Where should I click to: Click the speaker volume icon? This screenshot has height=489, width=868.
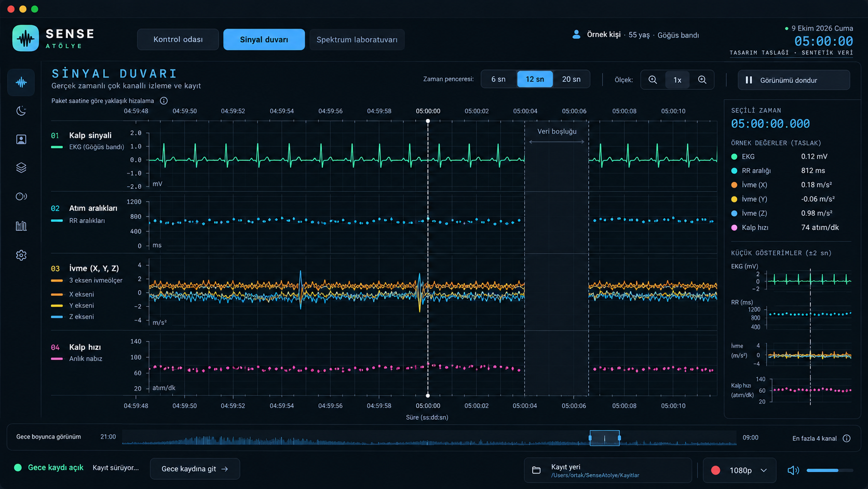[x=793, y=470]
